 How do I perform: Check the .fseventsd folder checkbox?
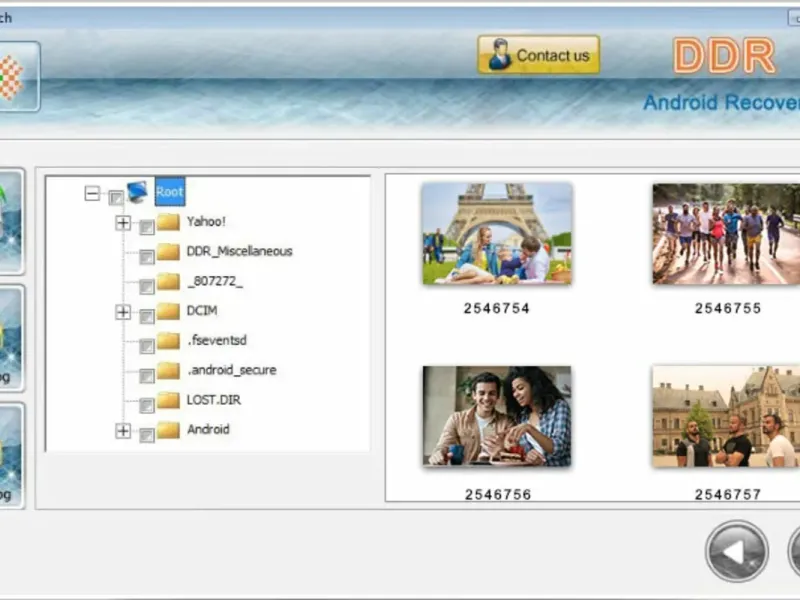click(147, 346)
